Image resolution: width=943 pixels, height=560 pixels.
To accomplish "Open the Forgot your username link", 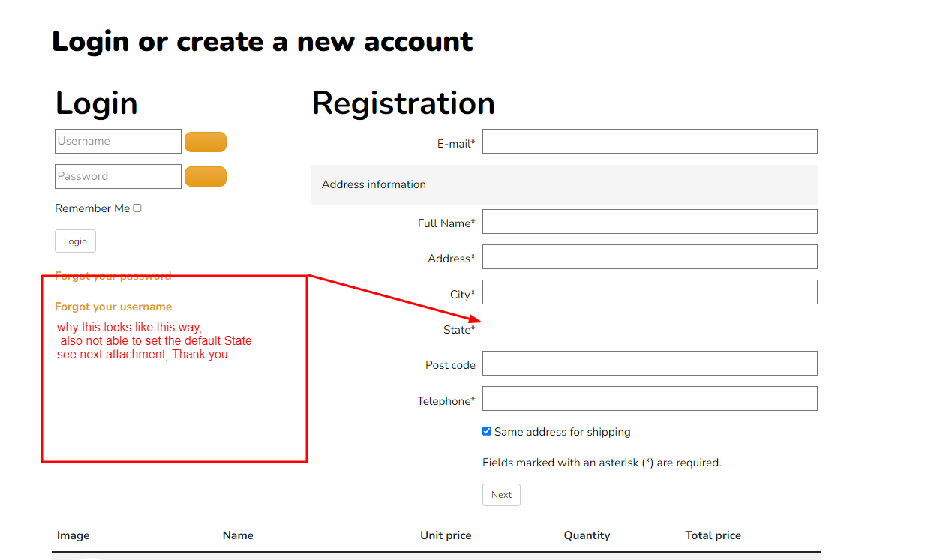I will [113, 307].
